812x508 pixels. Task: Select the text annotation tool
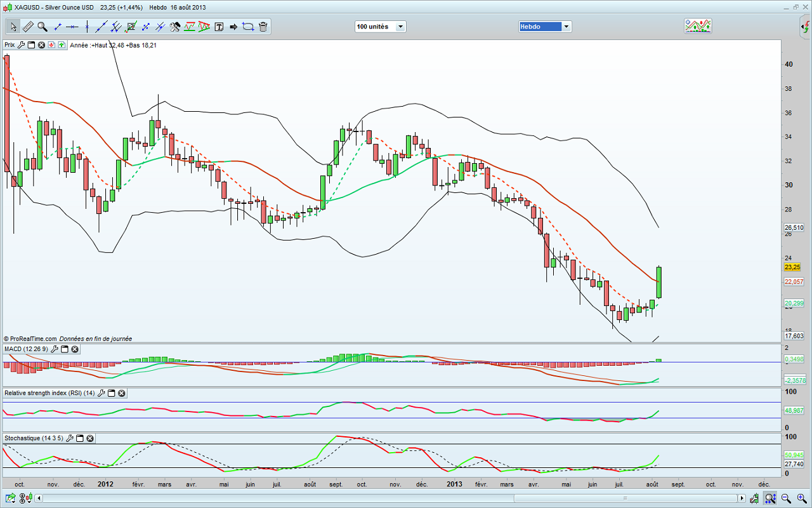[219, 27]
